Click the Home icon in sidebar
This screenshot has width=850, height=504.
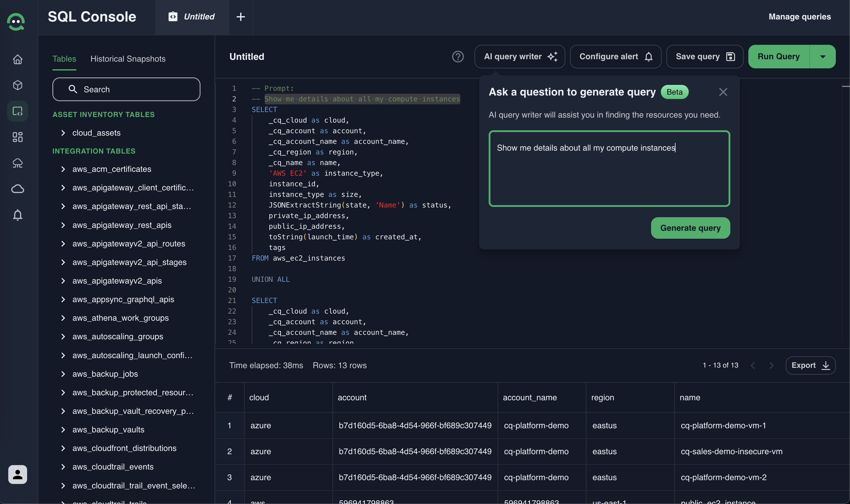pos(18,60)
